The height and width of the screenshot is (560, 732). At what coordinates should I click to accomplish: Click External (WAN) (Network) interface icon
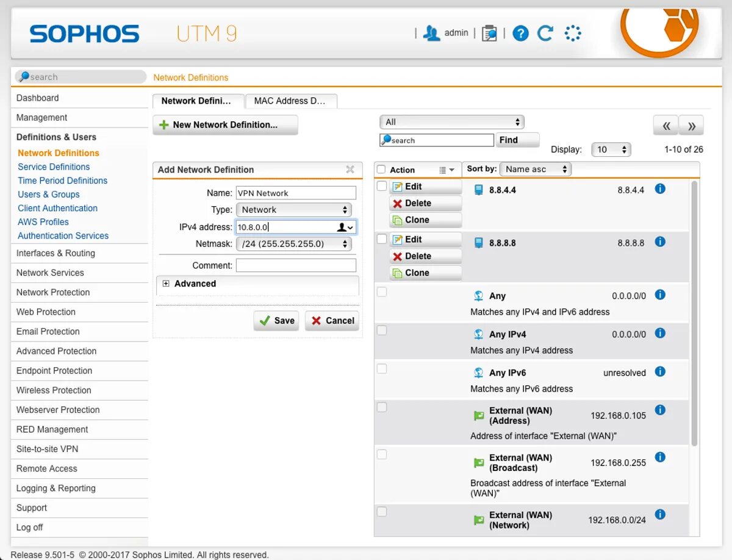pos(479,520)
